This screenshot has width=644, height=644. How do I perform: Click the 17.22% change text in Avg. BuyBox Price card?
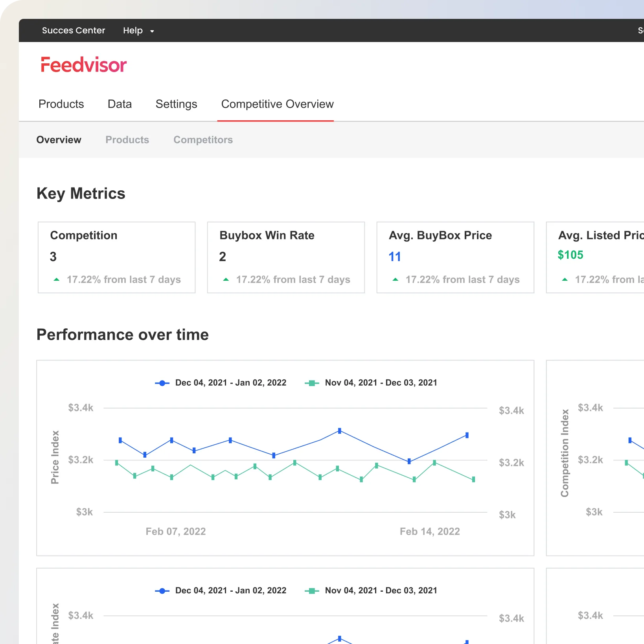tap(463, 280)
